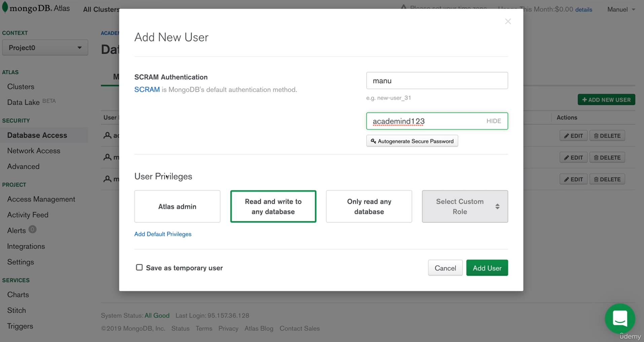Cancel the Add New User dialog
The height and width of the screenshot is (342, 644).
[x=445, y=268]
